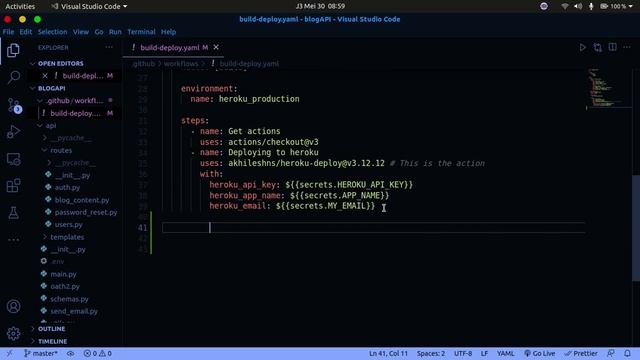
Task: Open notifications bell icon
Action: tap(627, 353)
